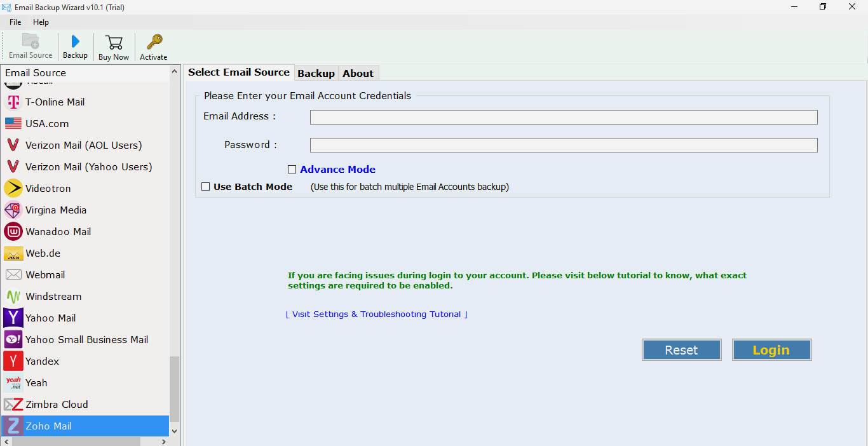Screen dimensions: 868x446
Task: Switch to the About tab
Action: click(358, 73)
